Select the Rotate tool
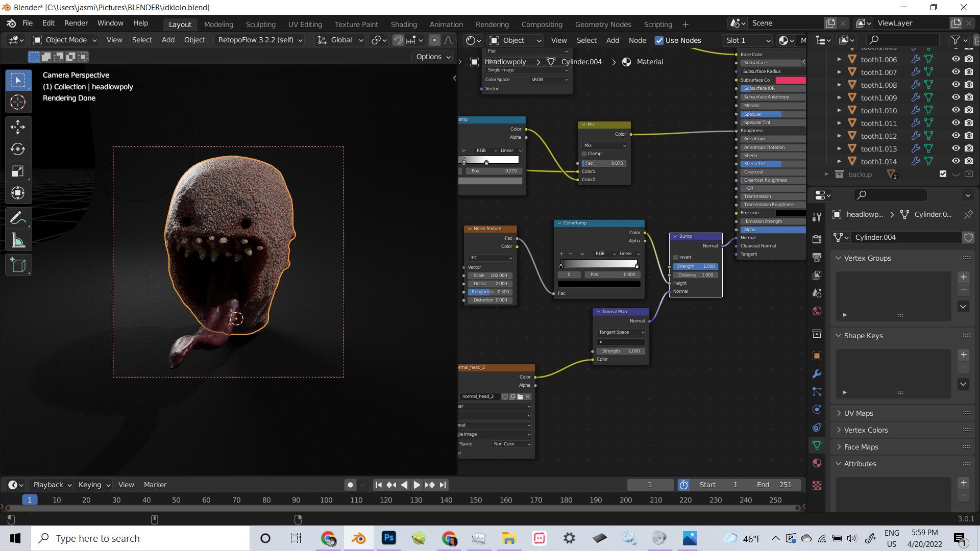 [18, 149]
